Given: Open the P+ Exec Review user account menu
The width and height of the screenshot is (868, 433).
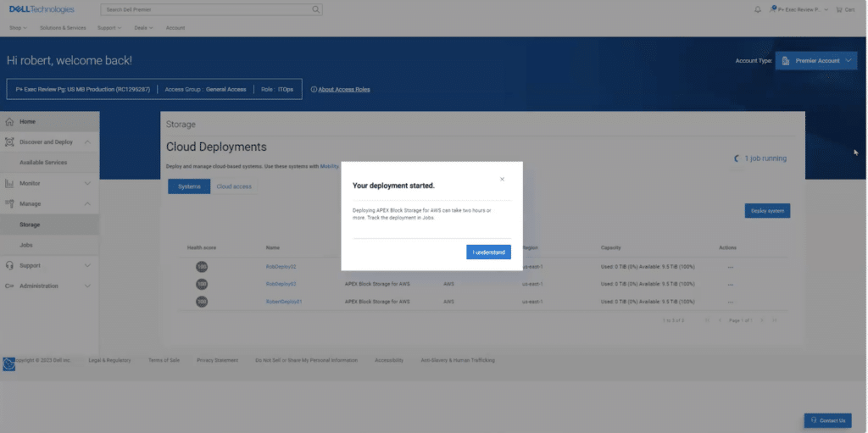Looking at the screenshot, I should (798, 9).
